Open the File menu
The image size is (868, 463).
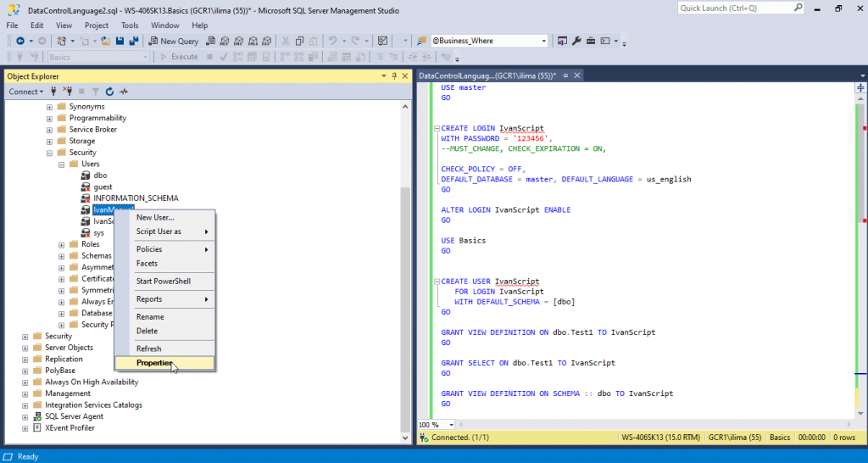tap(12, 25)
